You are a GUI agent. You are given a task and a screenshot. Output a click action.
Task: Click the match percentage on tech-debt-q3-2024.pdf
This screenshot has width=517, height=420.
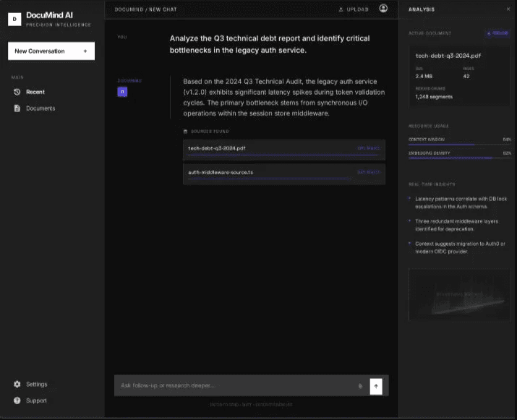pos(369,148)
